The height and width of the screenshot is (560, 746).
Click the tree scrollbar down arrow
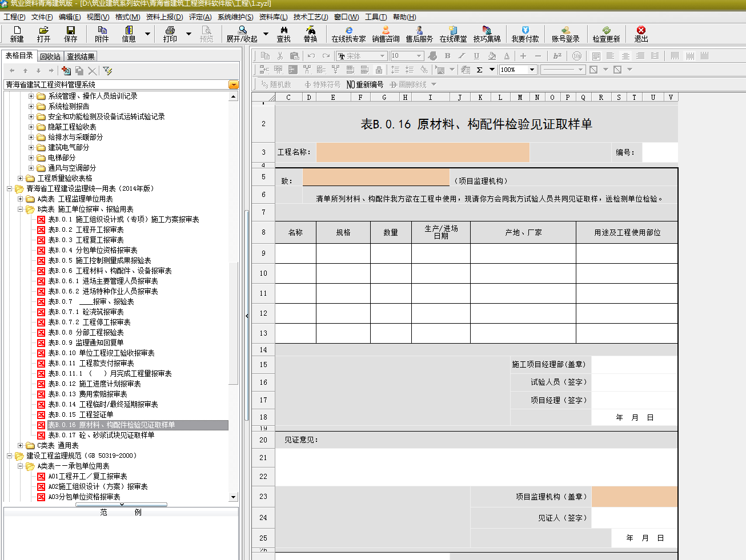point(233,497)
